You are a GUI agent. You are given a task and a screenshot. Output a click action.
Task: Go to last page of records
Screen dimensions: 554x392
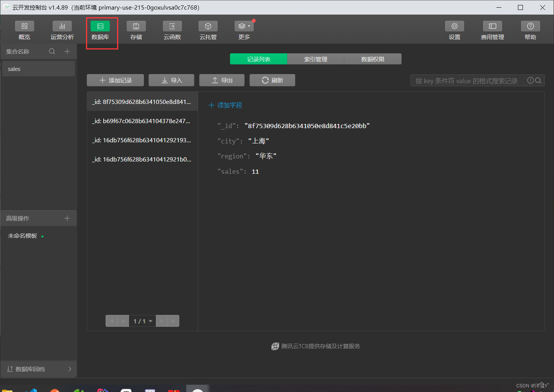tap(173, 321)
